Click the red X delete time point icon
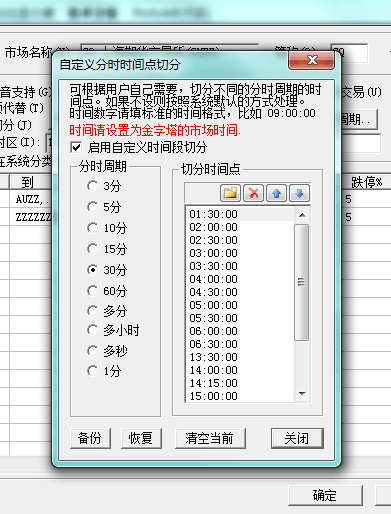The image size is (391, 514). [x=253, y=193]
